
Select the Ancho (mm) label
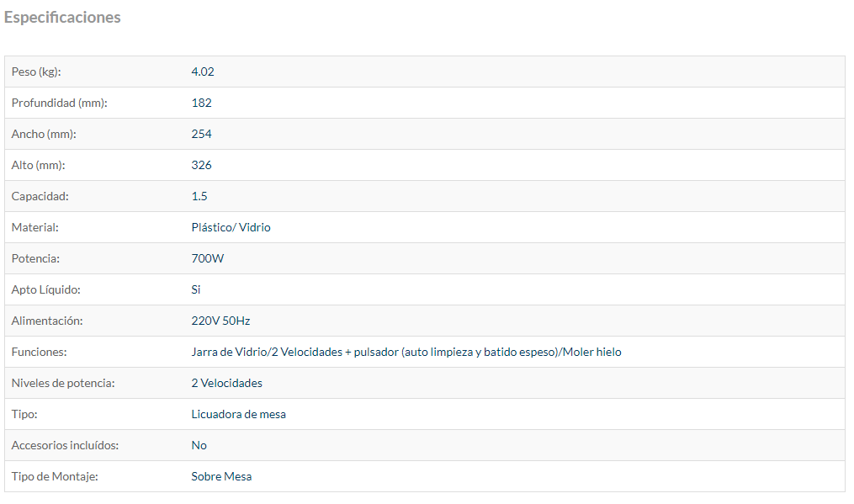(44, 134)
